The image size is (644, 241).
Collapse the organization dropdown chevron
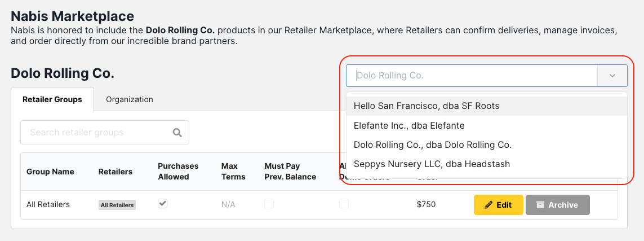[612, 76]
